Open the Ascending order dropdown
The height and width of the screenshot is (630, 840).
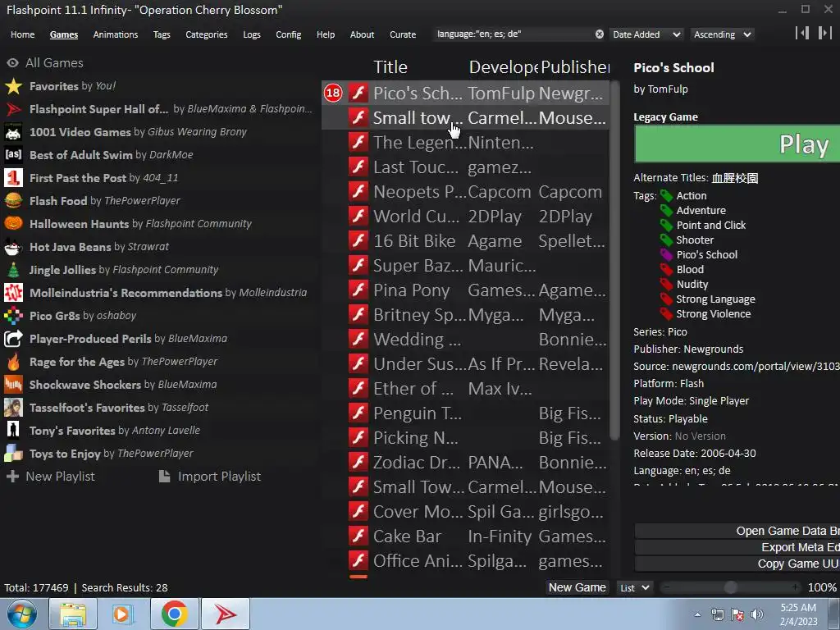722,34
